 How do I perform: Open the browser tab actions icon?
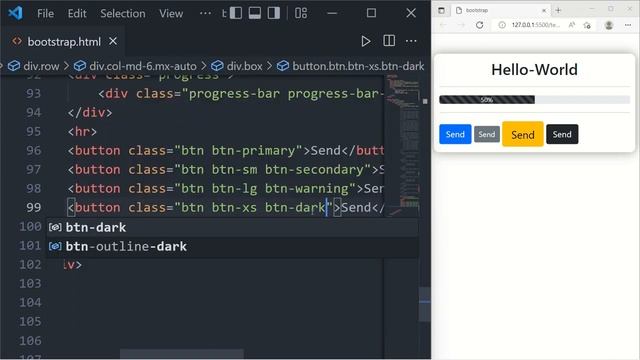(441, 11)
